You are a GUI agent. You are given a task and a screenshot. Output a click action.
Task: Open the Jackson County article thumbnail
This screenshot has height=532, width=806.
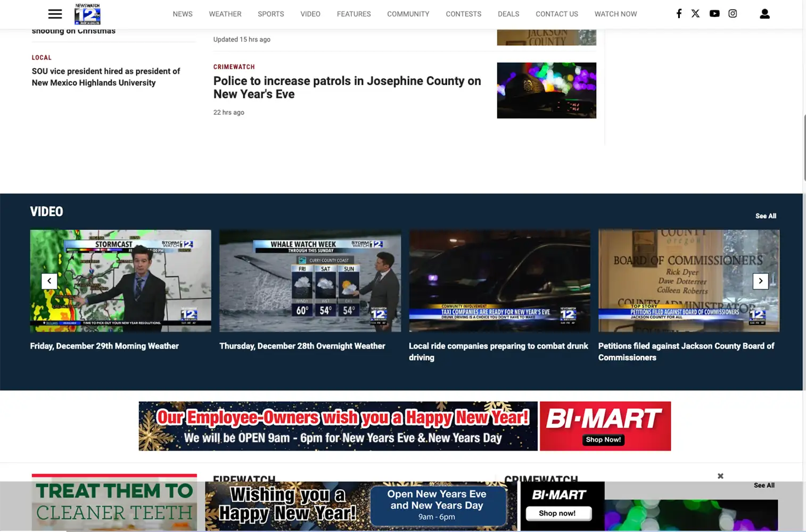pos(547,37)
